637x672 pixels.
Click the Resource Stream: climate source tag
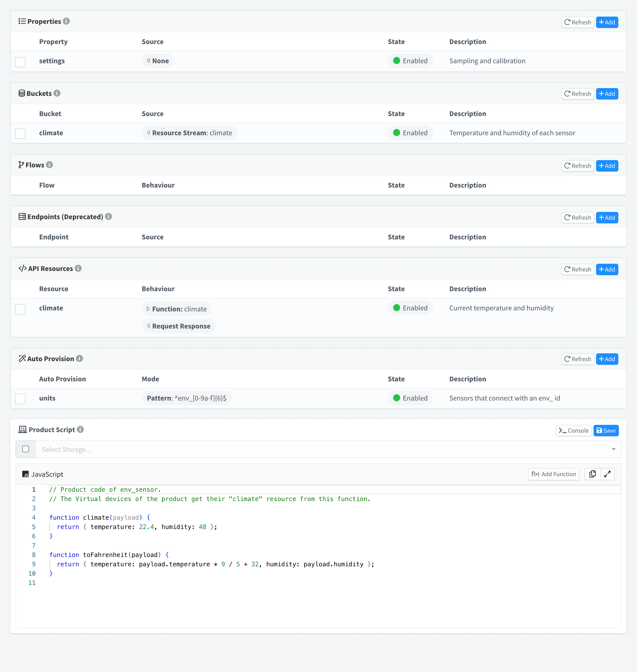pyautogui.click(x=189, y=133)
